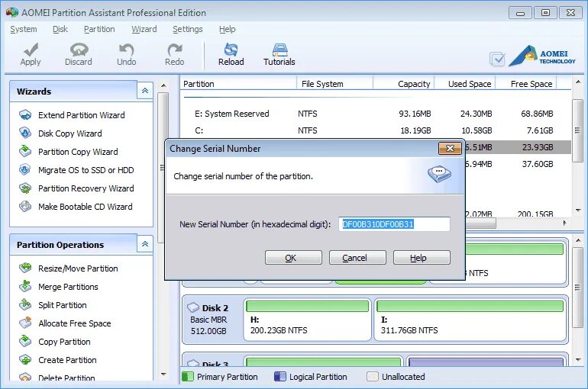Viewport: 588px width, 389px height.
Task: Click the AOMEI Technology logo
Action: tap(542, 56)
